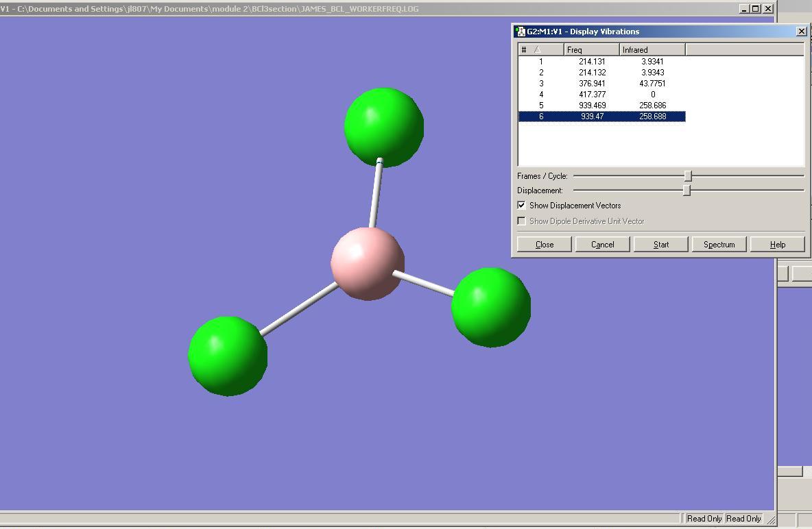The width and height of the screenshot is (812, 529).
Task: Open Help for Display Vibrations
Action: (x=777, y=245)
